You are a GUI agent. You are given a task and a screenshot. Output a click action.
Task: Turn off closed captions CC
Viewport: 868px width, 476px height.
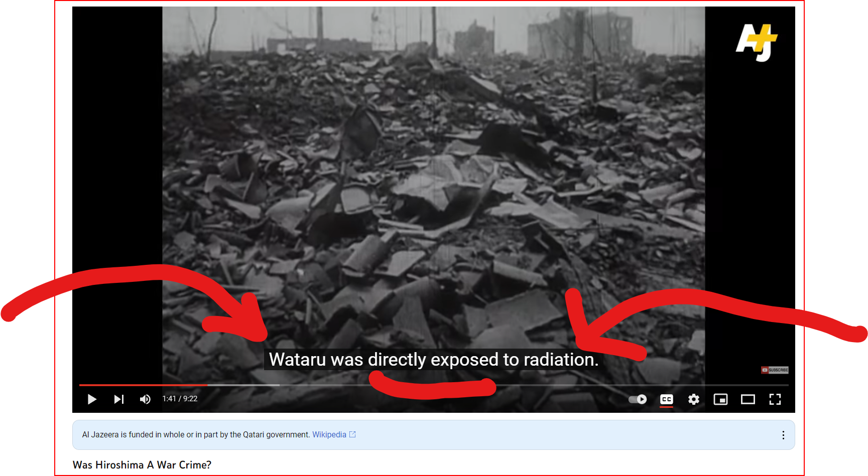coord(667,399)
